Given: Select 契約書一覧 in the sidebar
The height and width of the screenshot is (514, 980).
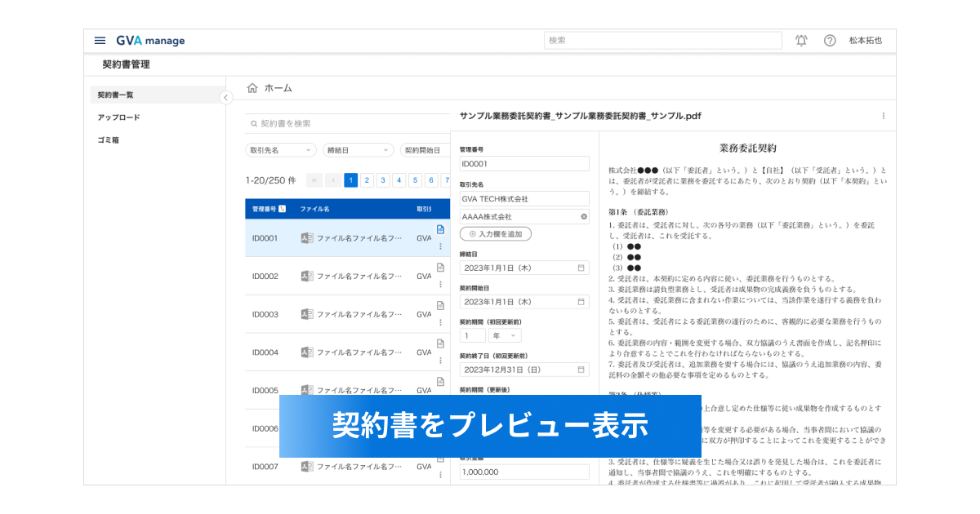Looking at the screenshot, I should [x=158, y=95].
